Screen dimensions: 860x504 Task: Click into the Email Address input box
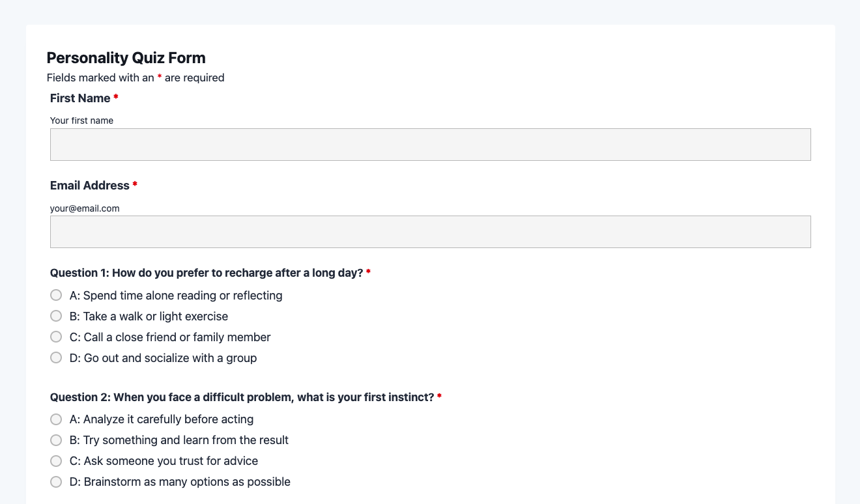[x=430, y=232]
